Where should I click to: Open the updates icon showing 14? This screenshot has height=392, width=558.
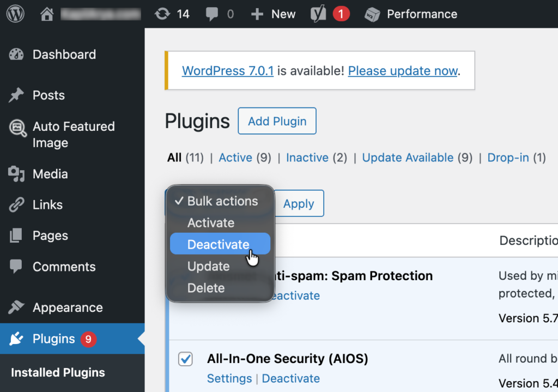tap(162, 14)
